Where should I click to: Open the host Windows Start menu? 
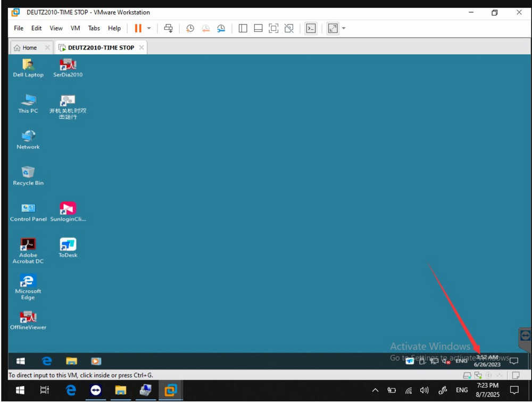pyautogui.click(x=20, y=390)
